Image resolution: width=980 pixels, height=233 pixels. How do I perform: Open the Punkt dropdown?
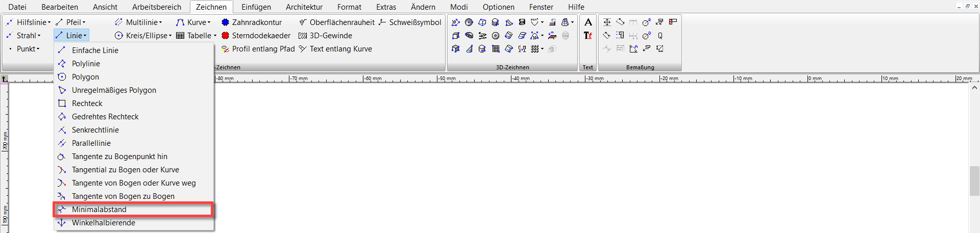point(23,49)
